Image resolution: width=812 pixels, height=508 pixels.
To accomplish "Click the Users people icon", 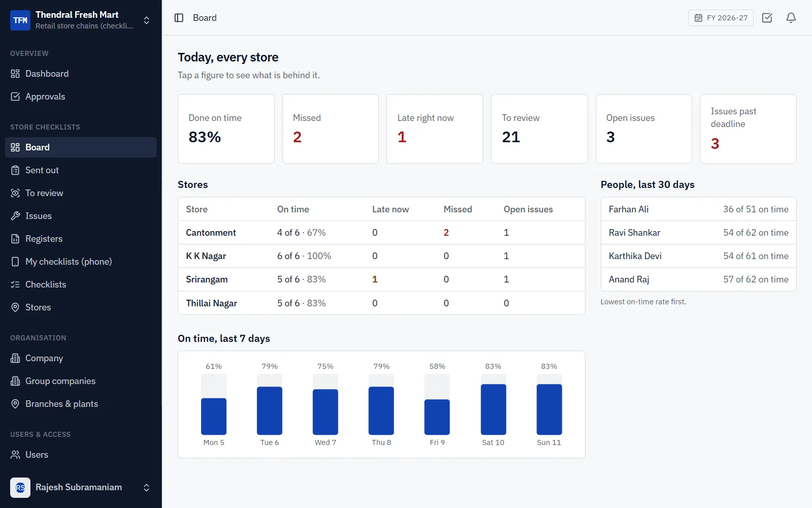I will pyautogui.click(x=15, y=455).
